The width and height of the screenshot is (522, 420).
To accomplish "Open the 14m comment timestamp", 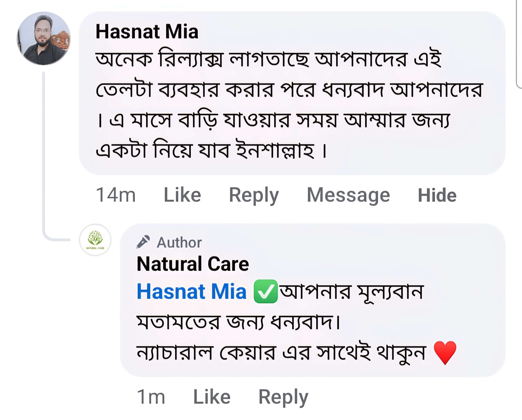I will pyautogui.click(x=116, y=195).
